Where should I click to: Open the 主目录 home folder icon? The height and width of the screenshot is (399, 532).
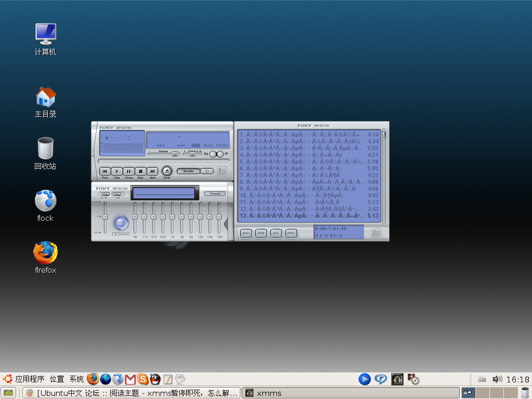46,102
